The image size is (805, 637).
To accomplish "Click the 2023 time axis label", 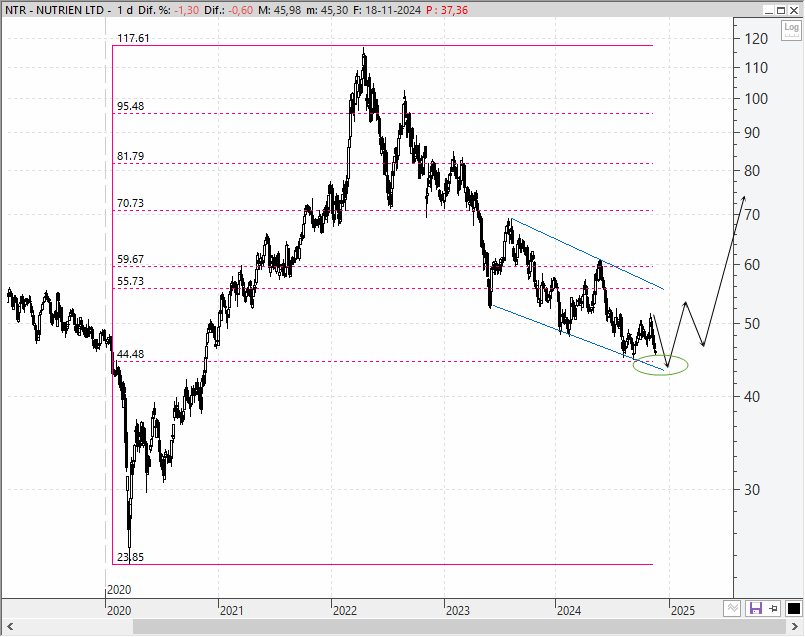I will (x=457, y=611).
